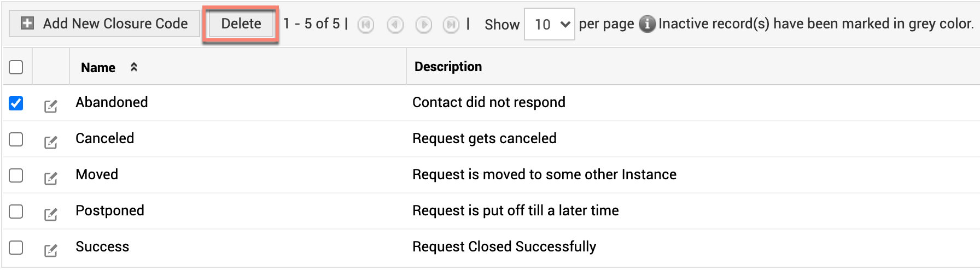Tick the Success row checkbox
Viewport: 980px width, 270px height.
click(x=16, y=247)
